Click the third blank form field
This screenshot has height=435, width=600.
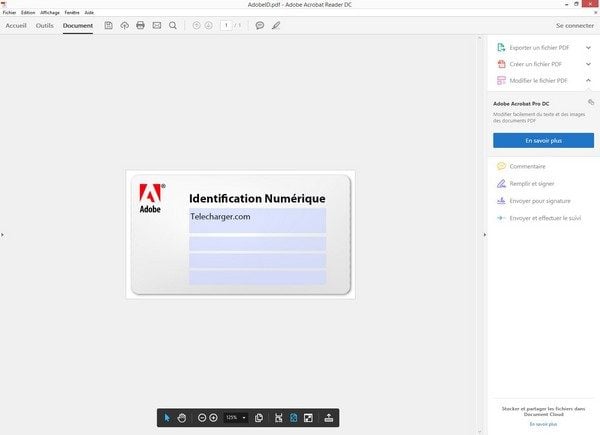tap(258, 261)
